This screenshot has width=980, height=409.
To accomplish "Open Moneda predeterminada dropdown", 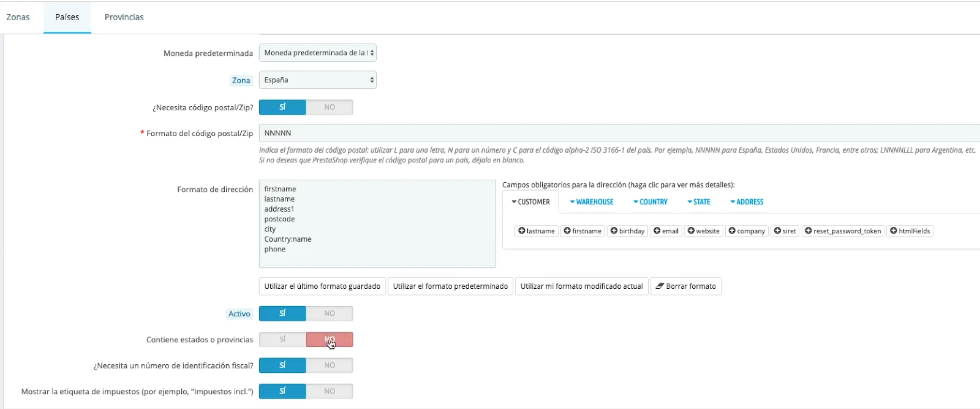I will point(317,53).
